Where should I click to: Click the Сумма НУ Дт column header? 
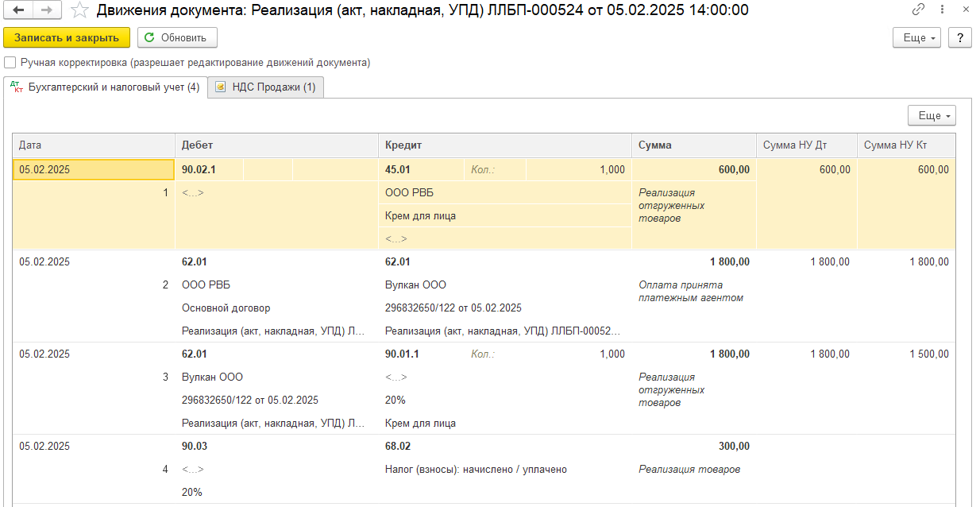tap(807, 145)
